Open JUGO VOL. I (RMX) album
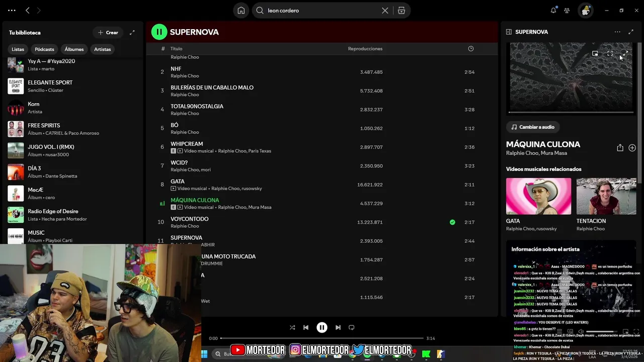This screenshot has height=362, width=644. (x=73, y=151)
